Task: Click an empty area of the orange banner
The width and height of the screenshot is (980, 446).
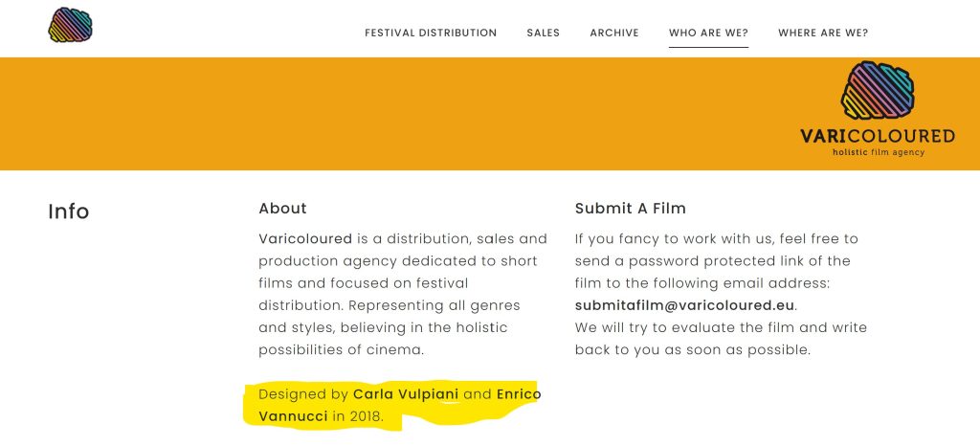Action: (x=383, y=113)
